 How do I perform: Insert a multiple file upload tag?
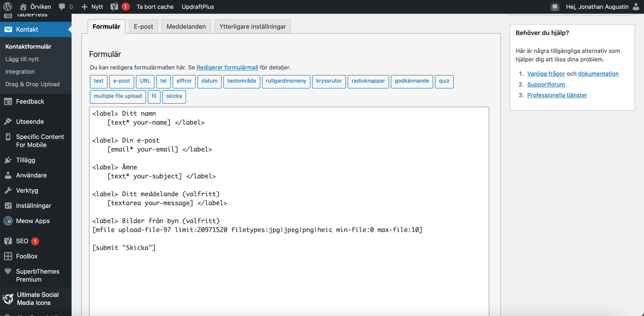(x=118, y=96)
